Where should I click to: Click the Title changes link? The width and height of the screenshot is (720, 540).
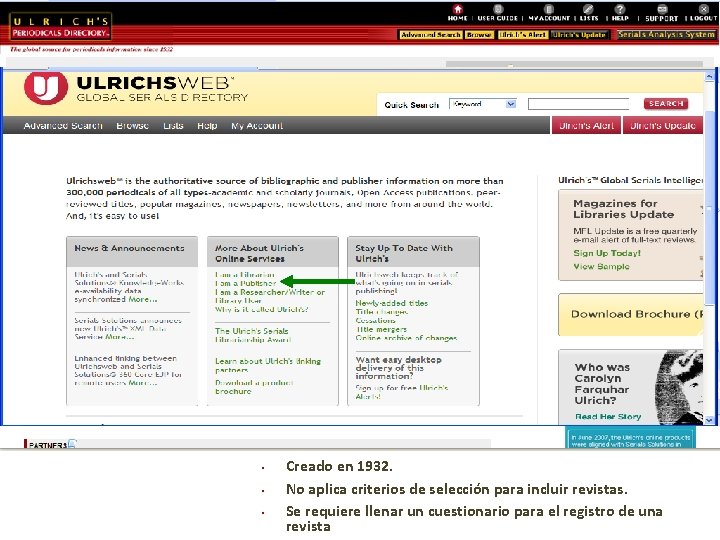(382, 312)
